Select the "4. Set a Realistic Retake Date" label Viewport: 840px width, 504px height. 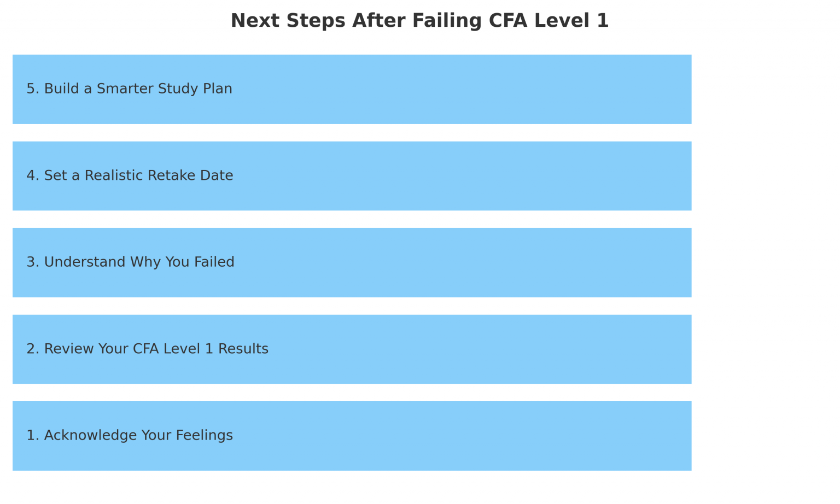pyautogui.click(x=130, y=175)
